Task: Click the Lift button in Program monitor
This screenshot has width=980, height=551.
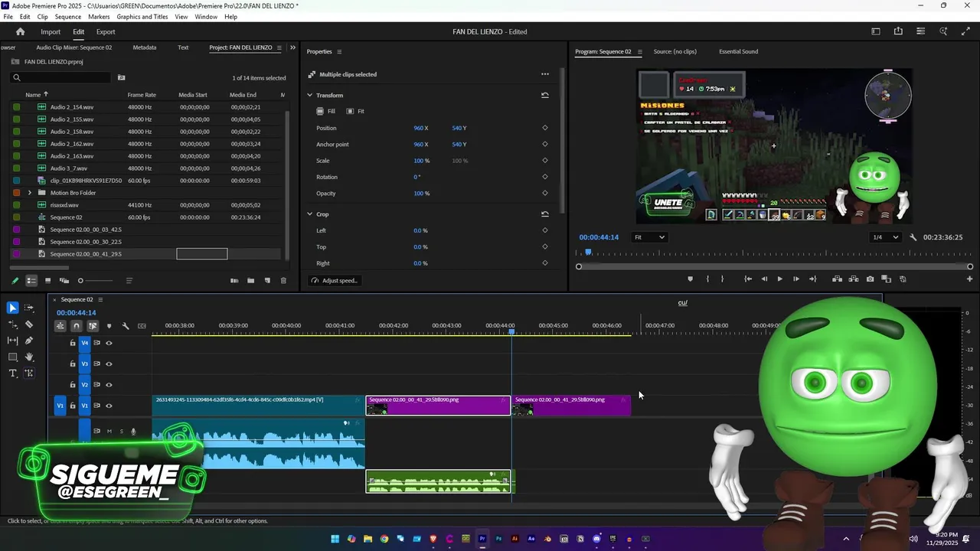Action: coord(837,279)
